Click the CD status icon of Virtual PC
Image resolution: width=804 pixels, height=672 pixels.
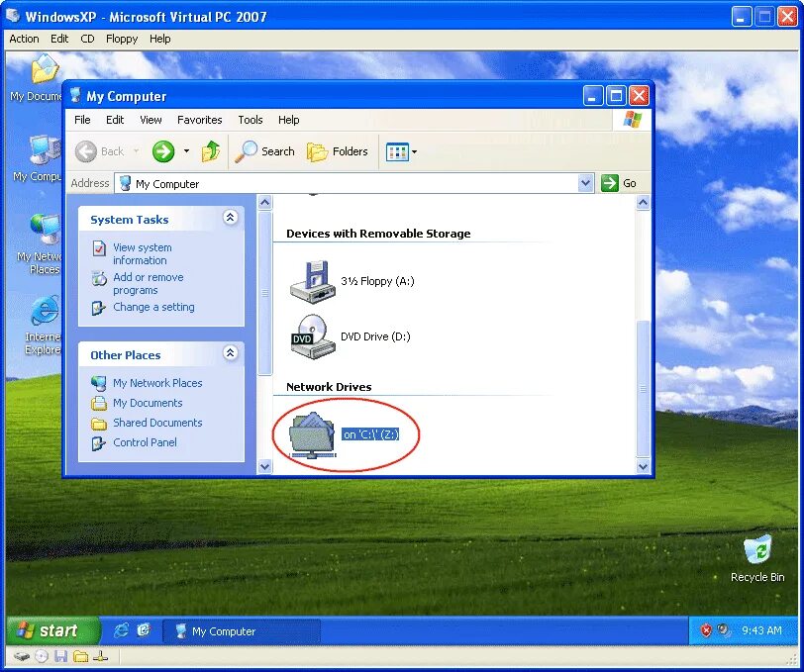point(42,656)
